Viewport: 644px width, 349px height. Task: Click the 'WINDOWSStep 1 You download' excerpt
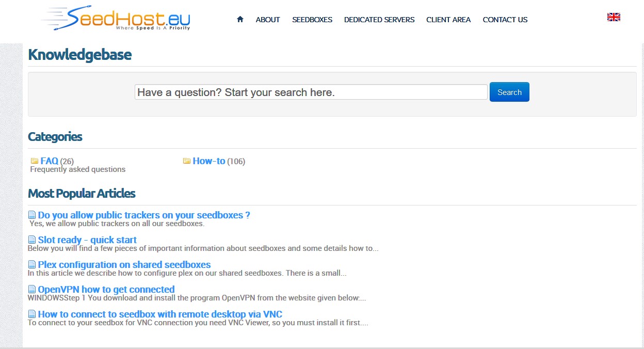coord(197,298)
